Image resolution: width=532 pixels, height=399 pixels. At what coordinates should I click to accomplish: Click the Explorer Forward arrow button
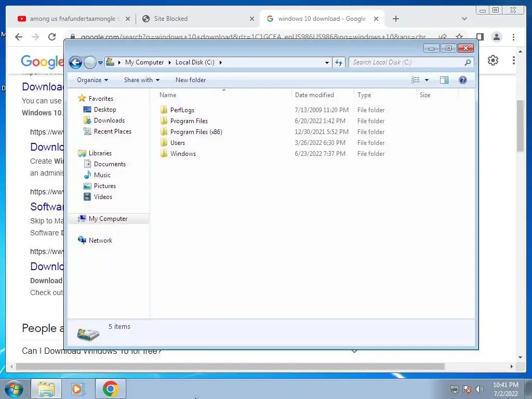click(x=90, y=62)
